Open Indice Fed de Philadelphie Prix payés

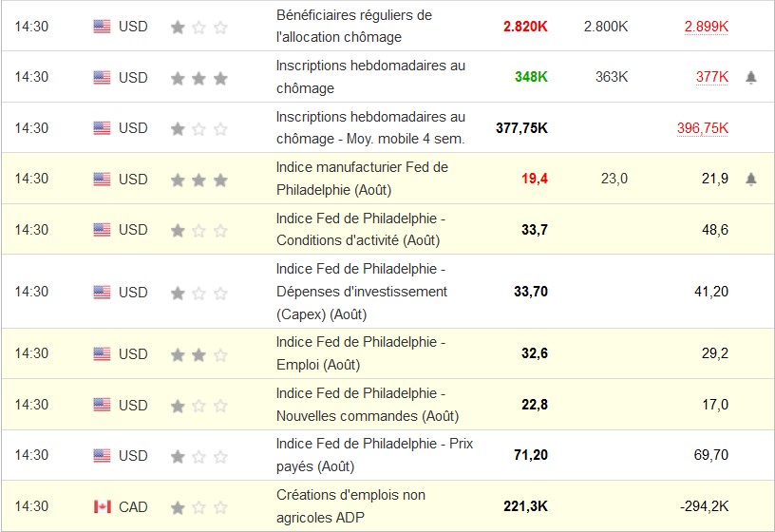(x=373, y=455)
